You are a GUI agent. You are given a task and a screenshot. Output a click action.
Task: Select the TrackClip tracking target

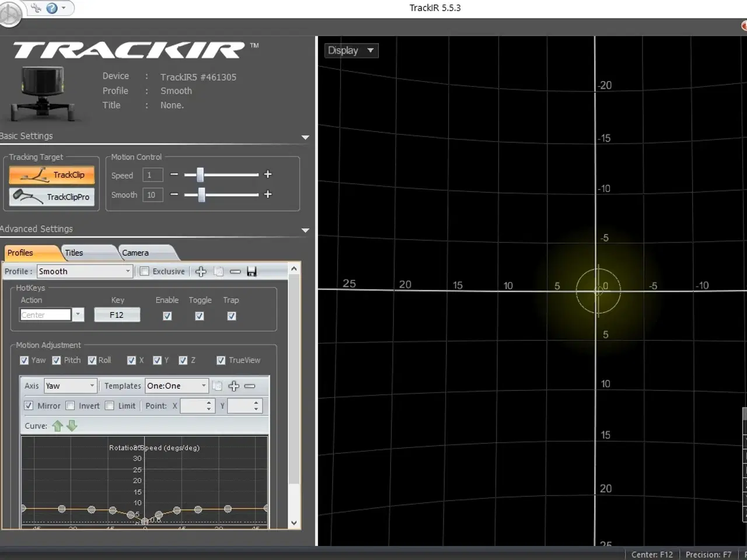51,175
